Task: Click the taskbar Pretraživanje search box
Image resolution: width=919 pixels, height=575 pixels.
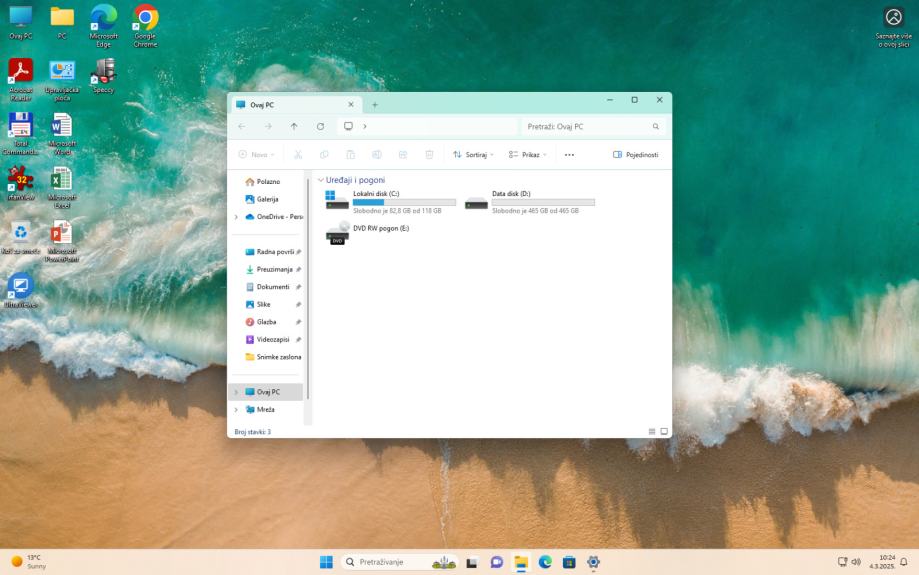Action: (399, 562)
